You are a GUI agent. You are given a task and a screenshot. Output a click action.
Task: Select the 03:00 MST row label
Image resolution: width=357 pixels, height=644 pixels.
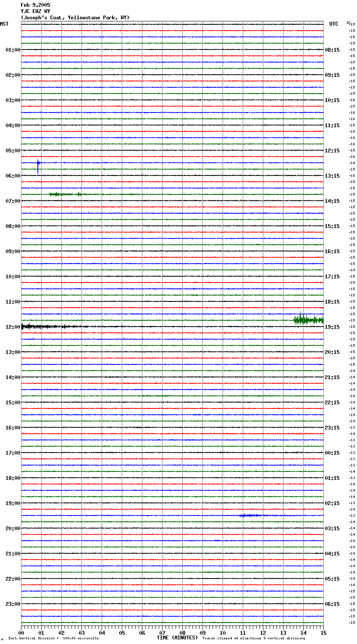click(13, 100)
